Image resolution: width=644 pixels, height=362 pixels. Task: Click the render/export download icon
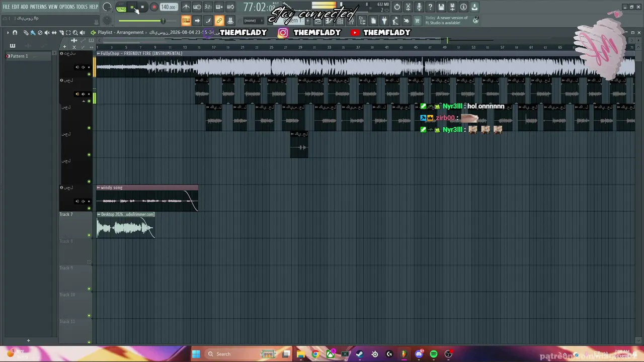474,7
